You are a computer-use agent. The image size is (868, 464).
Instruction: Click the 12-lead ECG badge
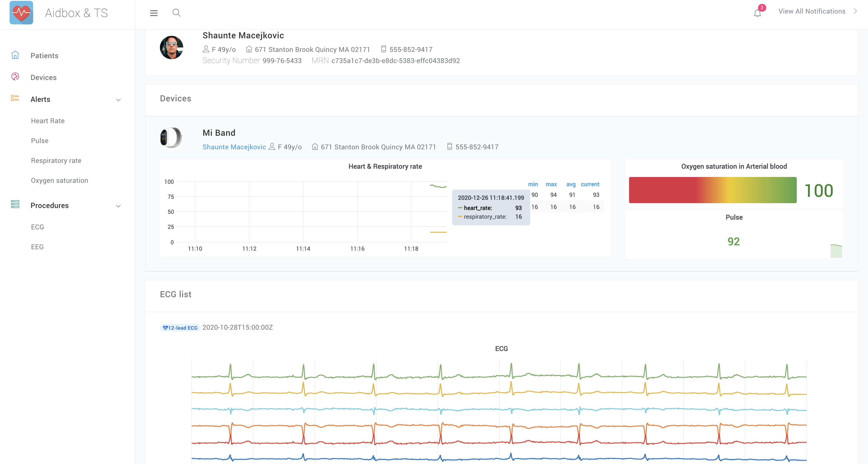tap(180, 328)
